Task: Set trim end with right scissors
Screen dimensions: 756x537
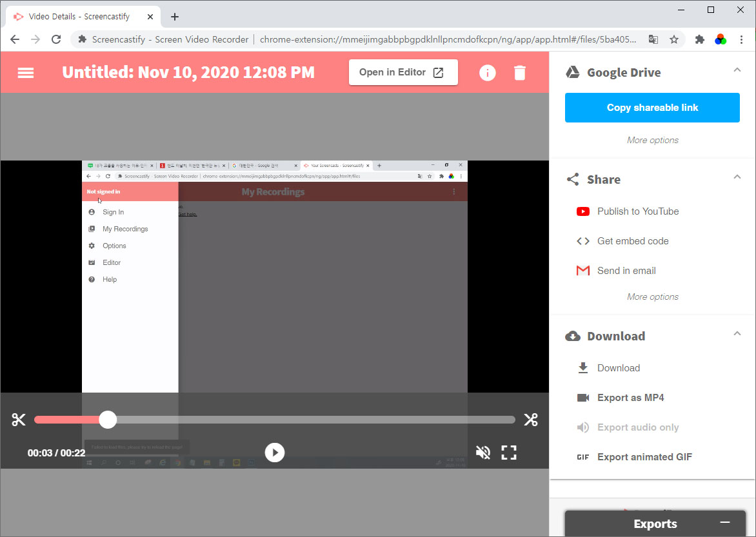Action: [531, 420]
